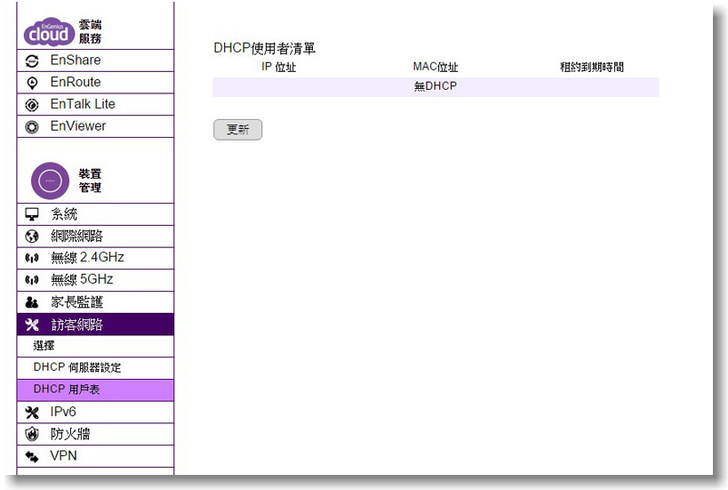Click the EnViewer camera icon
The image size is (728, 490).
(31, 127)
